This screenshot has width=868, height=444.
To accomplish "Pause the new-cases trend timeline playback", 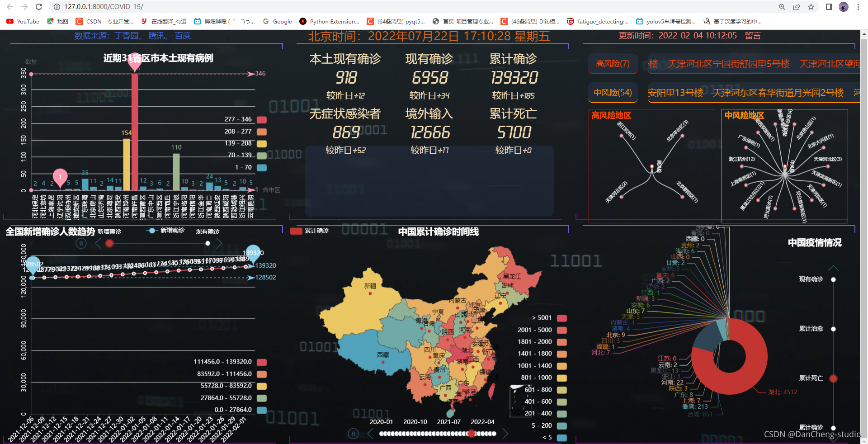I will [81, 243].
